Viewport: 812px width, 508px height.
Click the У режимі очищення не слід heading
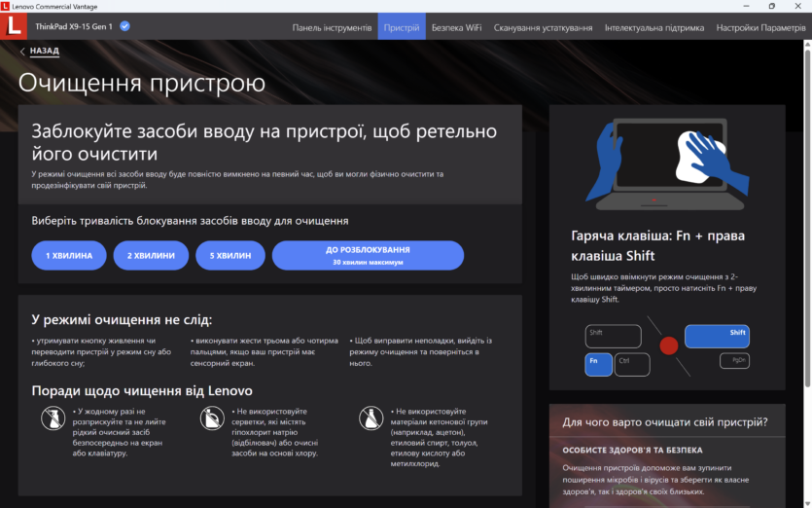[x=122, y=320]
